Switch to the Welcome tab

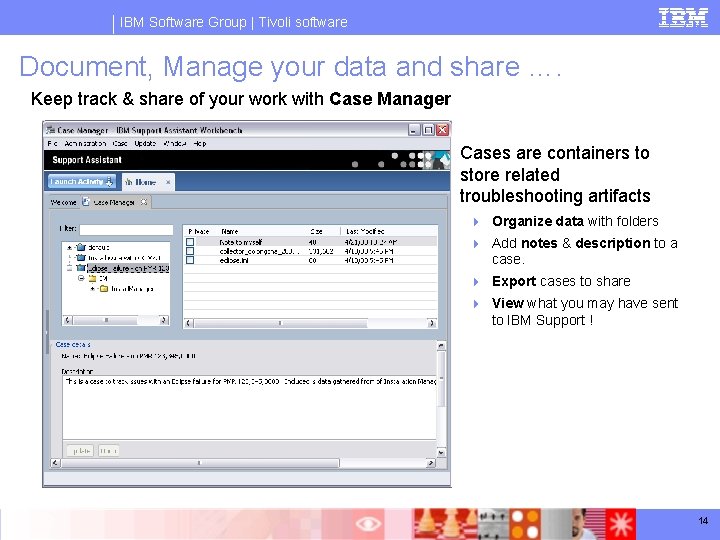pyautogui.click(x=63, y=202)
